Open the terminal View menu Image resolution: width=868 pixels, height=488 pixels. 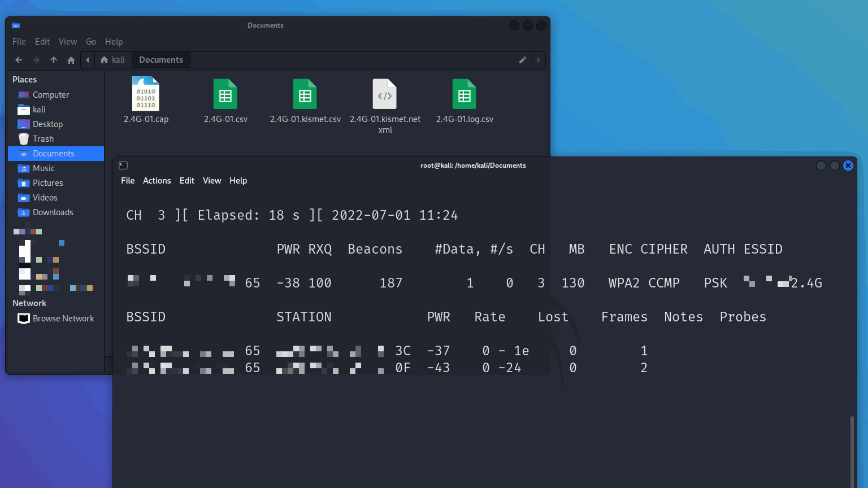pyautogui.click(x=212, y=181)
